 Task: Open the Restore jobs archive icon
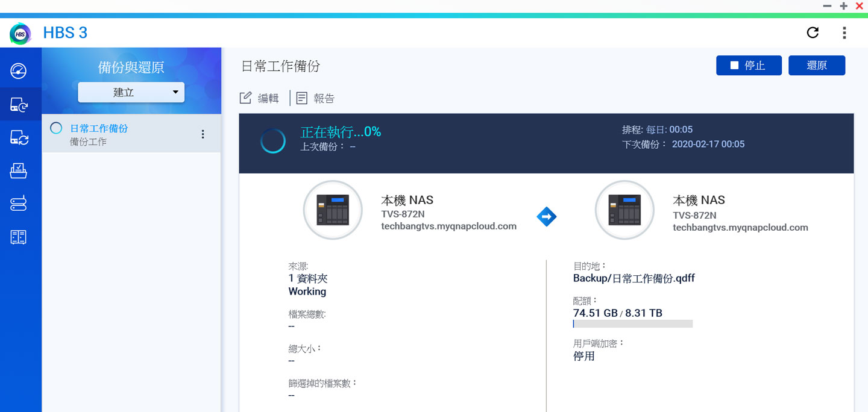[x=19, y=170]
